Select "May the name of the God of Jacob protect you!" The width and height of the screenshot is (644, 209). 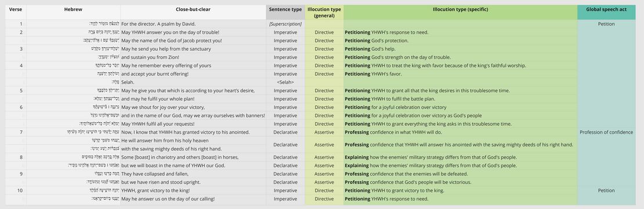click(x=172, y=41)
